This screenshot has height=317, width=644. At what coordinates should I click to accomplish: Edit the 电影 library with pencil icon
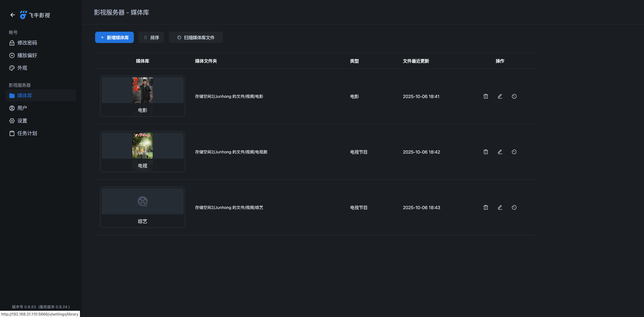tap(500, 96)
